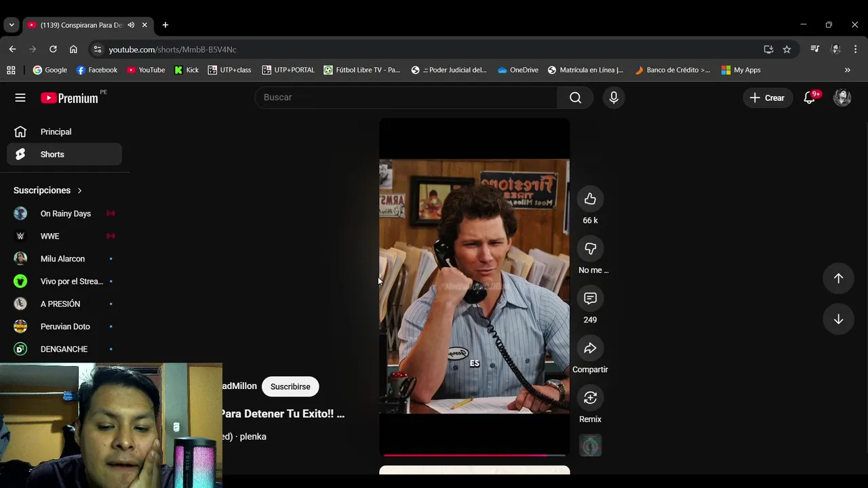868x488 pixels.
Task: Pause the playing Short video
Action: coord(474,286)
